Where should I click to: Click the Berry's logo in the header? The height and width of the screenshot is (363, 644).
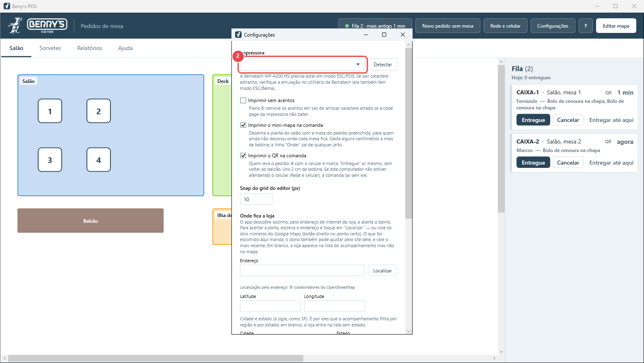pyautogui.click(x=38, y=26)
